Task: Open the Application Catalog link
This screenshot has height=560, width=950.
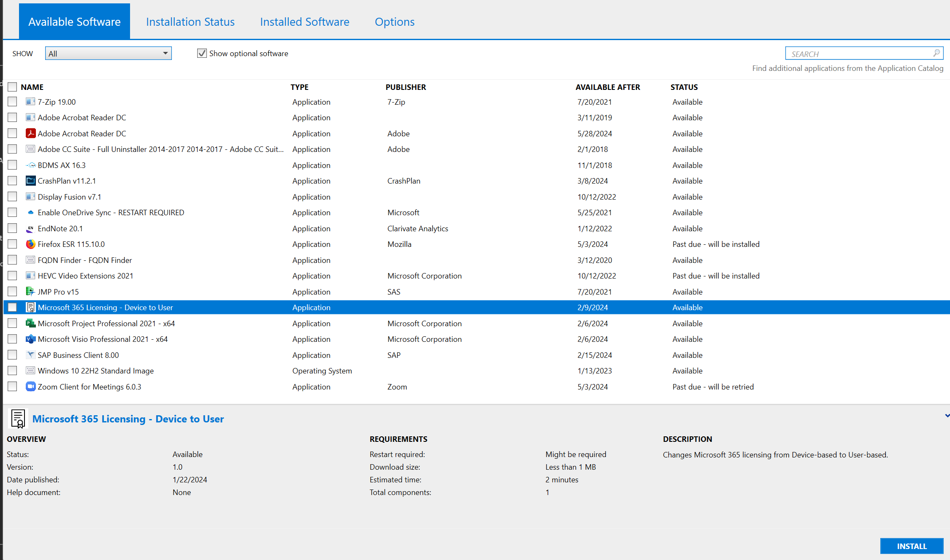Action: click(847, 68)
